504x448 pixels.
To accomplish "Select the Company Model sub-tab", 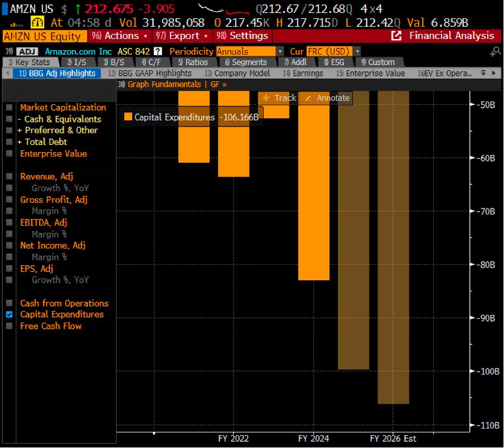I will point(237,74).
